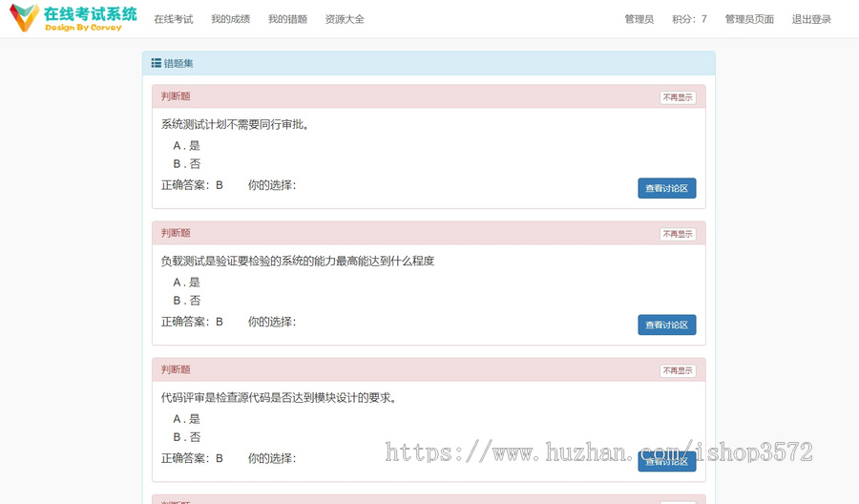This screenshot has height=504, width=859.
Task: Click option A.是 under 代码评审 question
Action: pyautogui.click(x=187, y=419)
